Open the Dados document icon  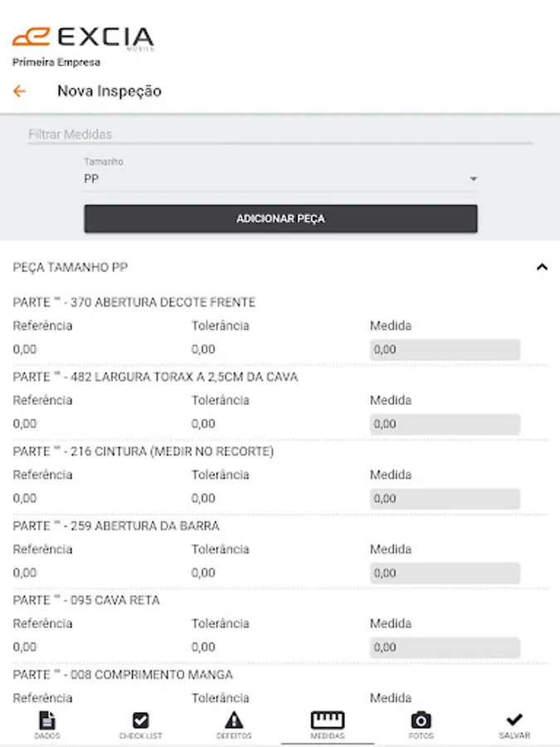click(x=47, y=720)
